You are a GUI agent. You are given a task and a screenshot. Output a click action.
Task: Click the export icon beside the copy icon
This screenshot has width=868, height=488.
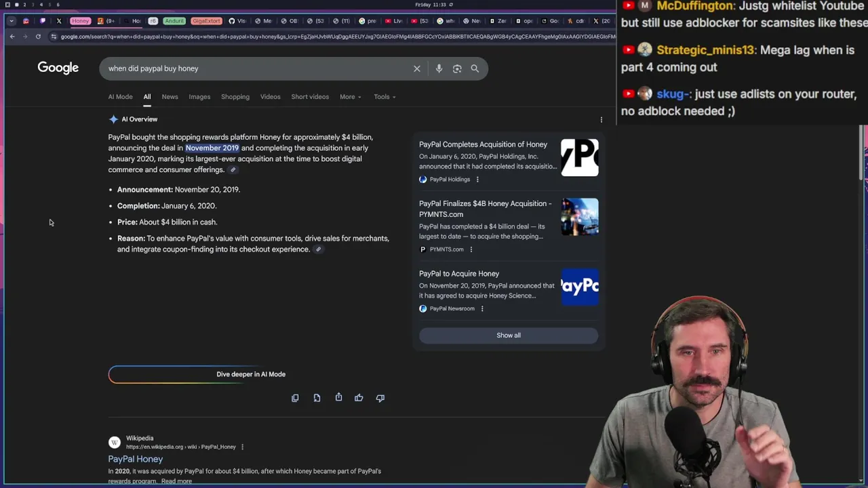317,398
